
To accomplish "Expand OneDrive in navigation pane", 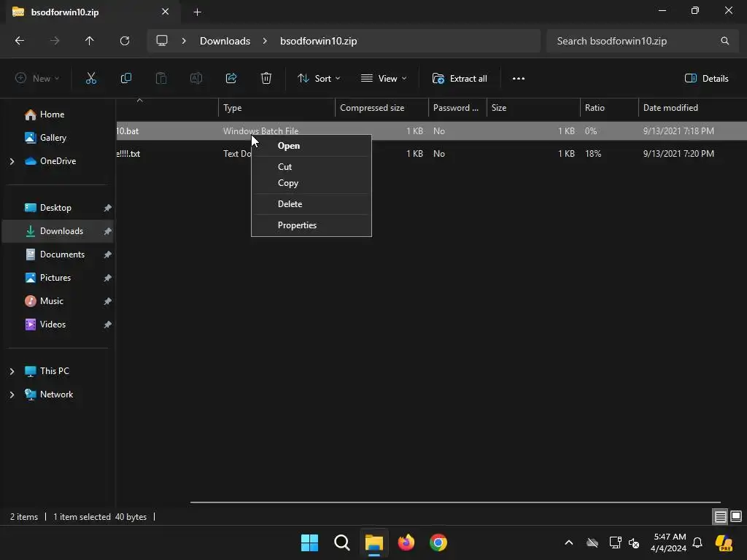I will tap(12, 161).
